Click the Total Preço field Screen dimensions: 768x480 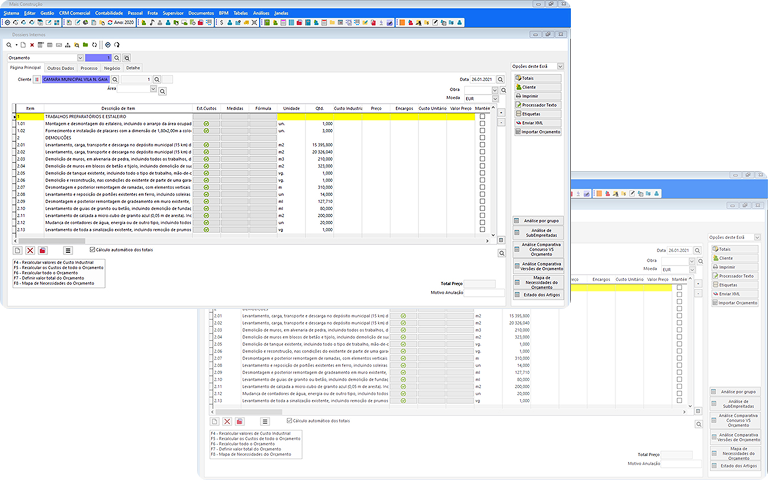coord(481,284)
